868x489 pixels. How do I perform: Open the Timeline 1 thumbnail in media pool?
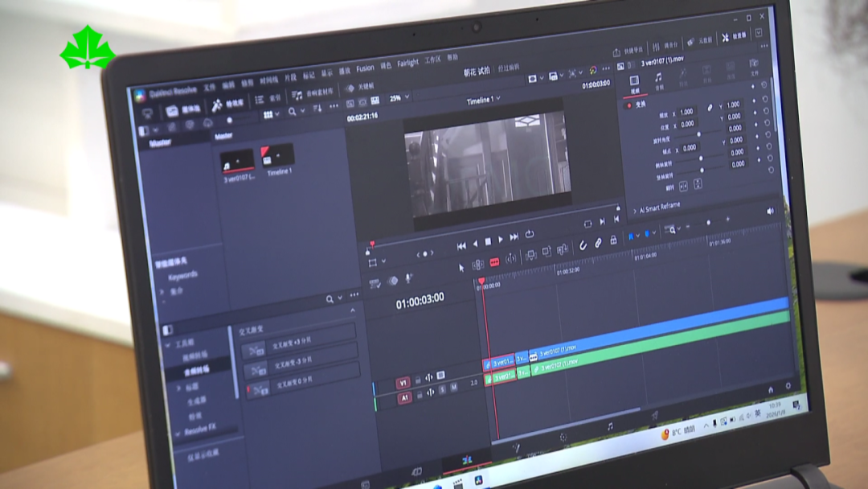tap(277, 155)
